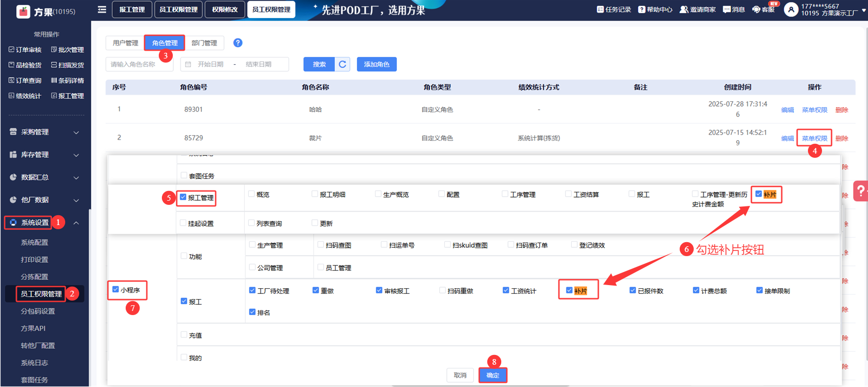
Task: Enable the 扫码重做 checkbox
Action: coord(443,290)
